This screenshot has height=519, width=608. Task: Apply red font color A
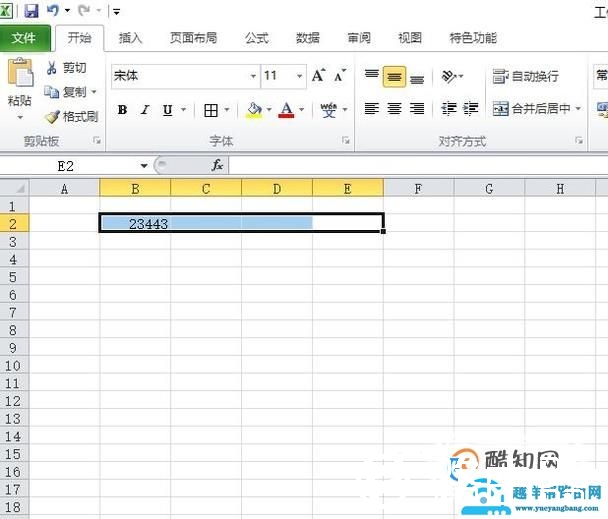(287, 110)
